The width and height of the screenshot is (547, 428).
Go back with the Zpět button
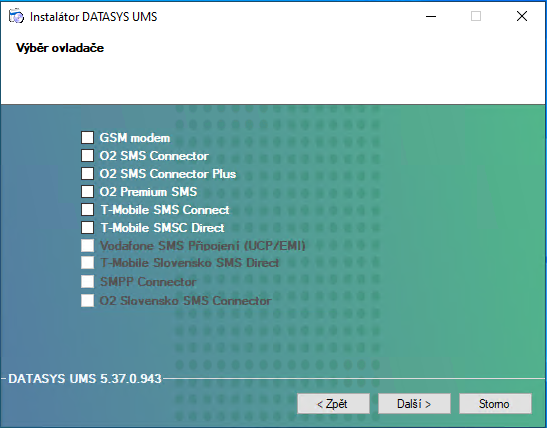click(x=333, y=404)
